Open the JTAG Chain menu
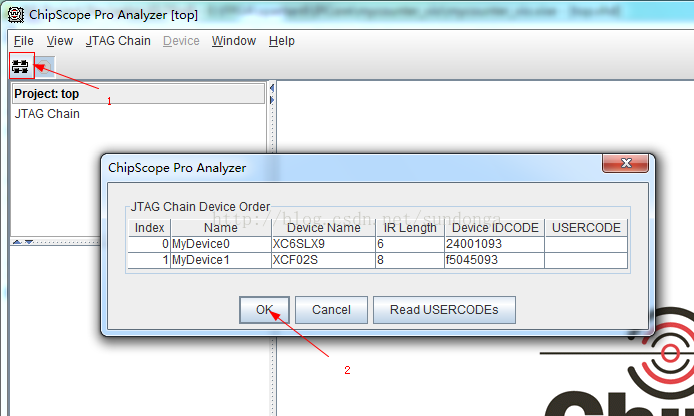 point(118,41)
